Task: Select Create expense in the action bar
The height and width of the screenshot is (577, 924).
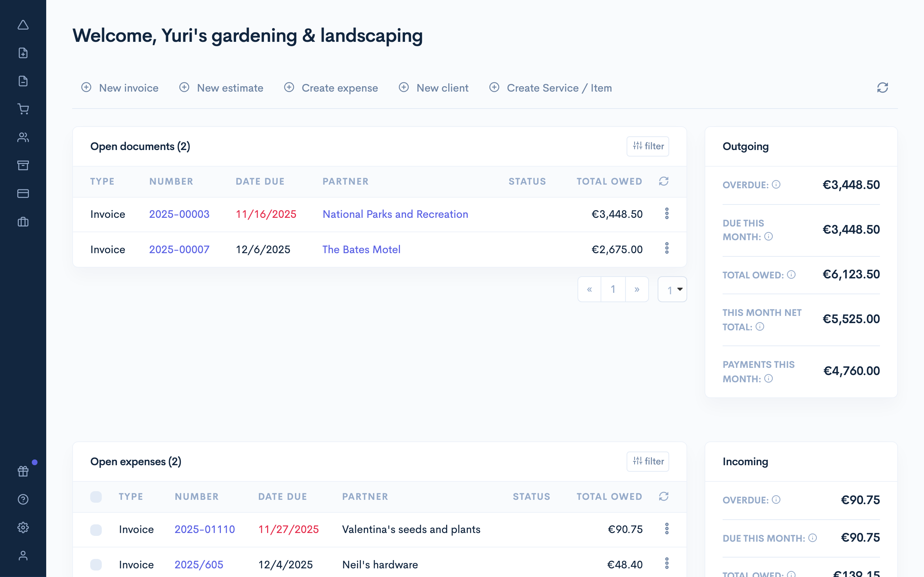Action: [331, 88]
